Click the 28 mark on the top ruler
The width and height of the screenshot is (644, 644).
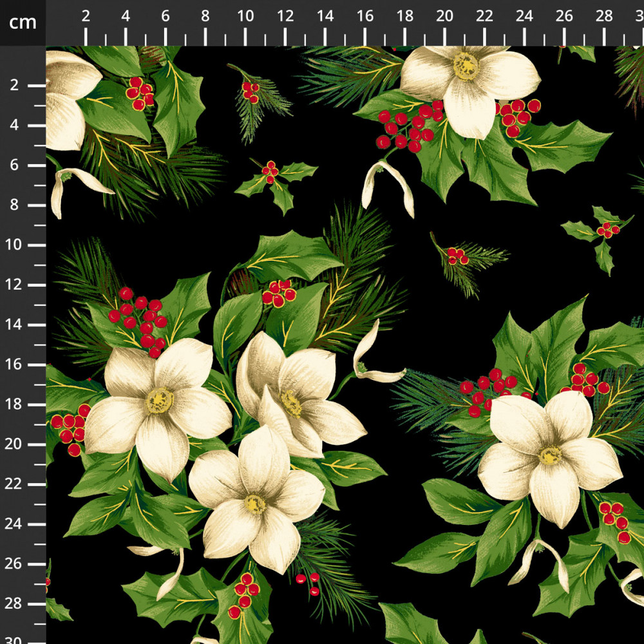604,17
